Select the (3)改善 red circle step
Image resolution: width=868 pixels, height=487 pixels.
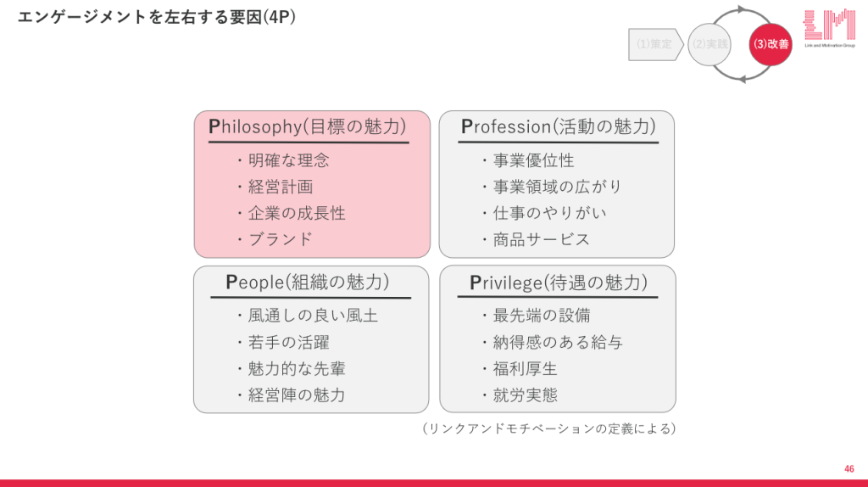click(770, 44)
